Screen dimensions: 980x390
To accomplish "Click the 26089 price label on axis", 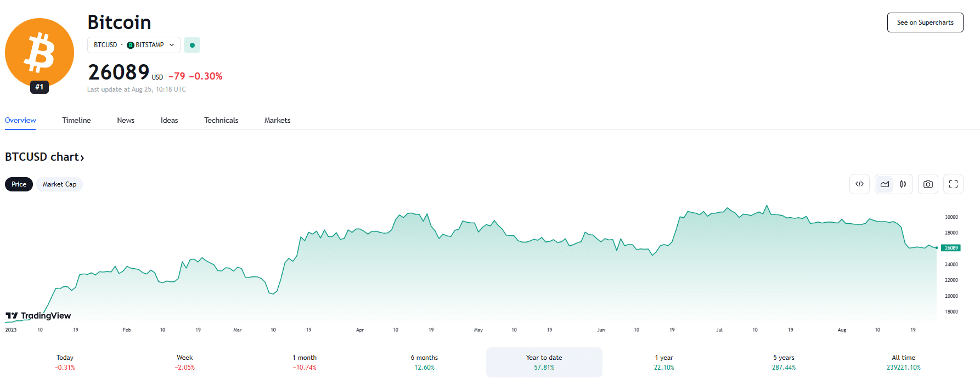I will click(951, 248).
